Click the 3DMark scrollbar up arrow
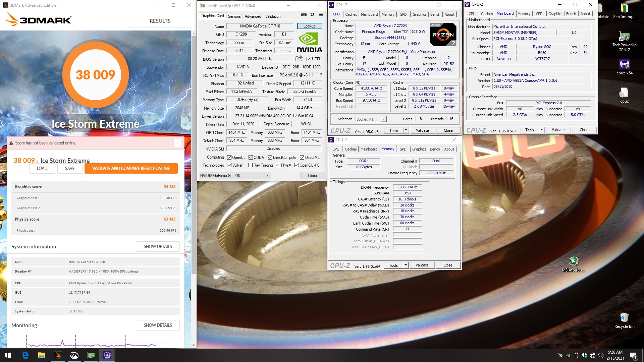The height and width of the screenshot is (362, 644). point(194,34)
